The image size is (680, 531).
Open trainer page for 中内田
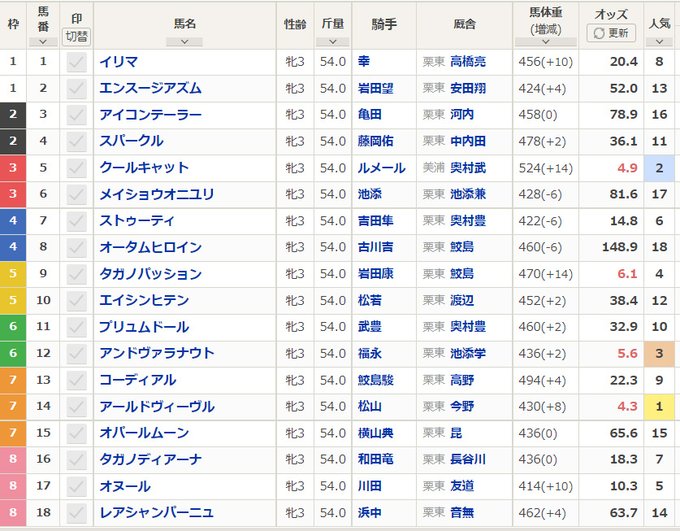[468, 141]
